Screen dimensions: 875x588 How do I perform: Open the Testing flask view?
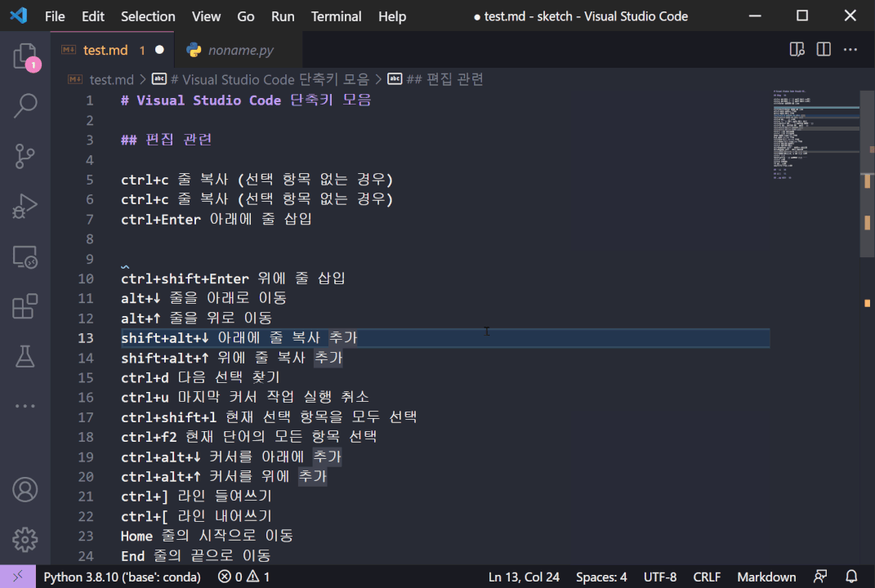(x=25, y=356)
